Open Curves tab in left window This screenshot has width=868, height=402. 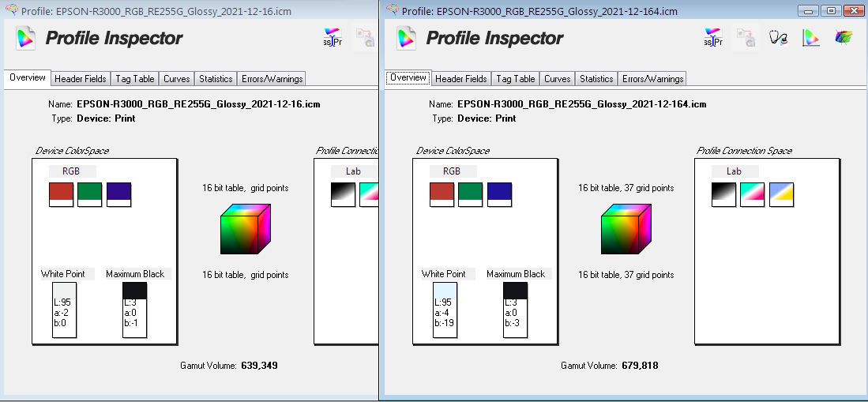[x=177, y=79]
